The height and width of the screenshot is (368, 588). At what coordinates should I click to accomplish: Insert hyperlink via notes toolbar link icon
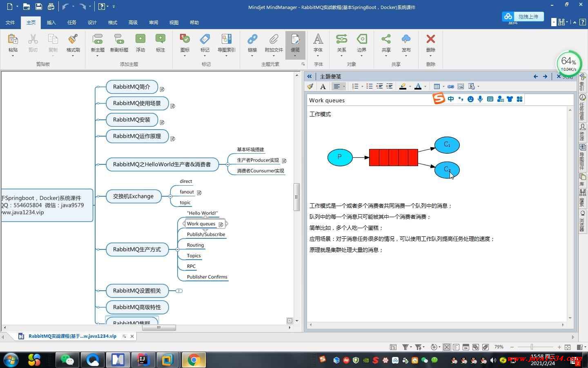(x=451, y=86)
